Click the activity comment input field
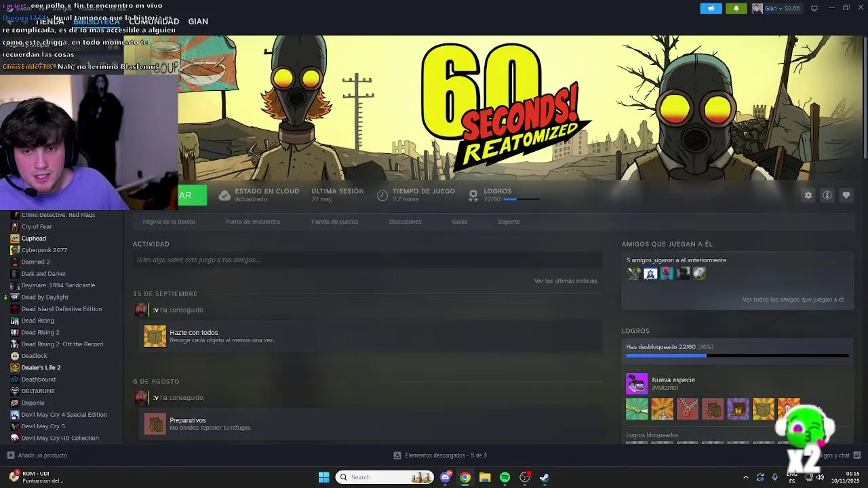868x488 pixels. 368,260
